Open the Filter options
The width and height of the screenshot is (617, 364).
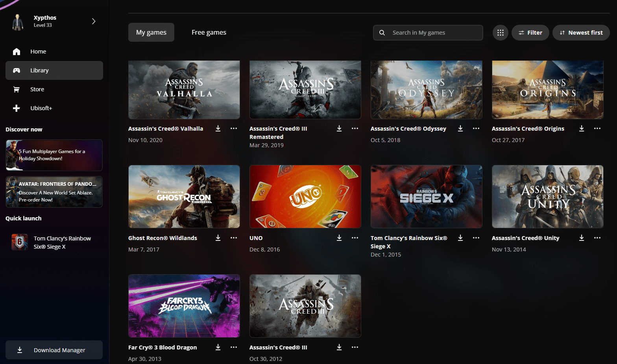[530, 33]
